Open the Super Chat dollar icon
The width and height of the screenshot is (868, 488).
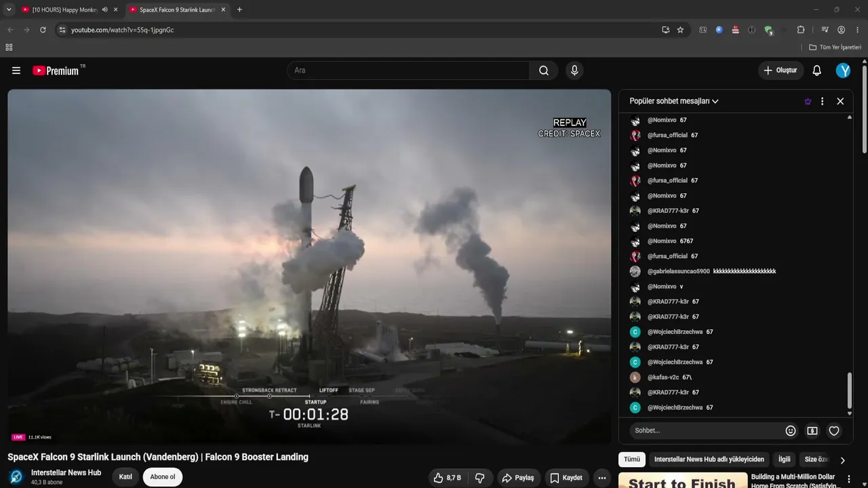point(812,430)
